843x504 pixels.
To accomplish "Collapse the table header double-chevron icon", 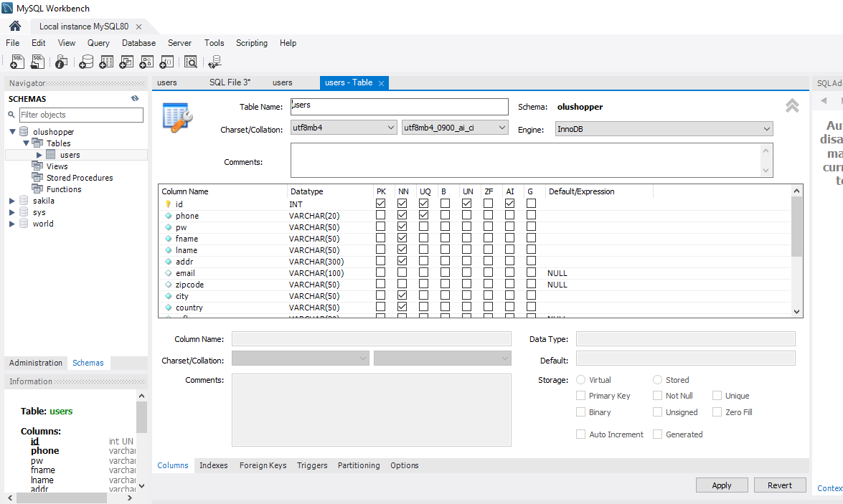I will (x=792, y=105).
